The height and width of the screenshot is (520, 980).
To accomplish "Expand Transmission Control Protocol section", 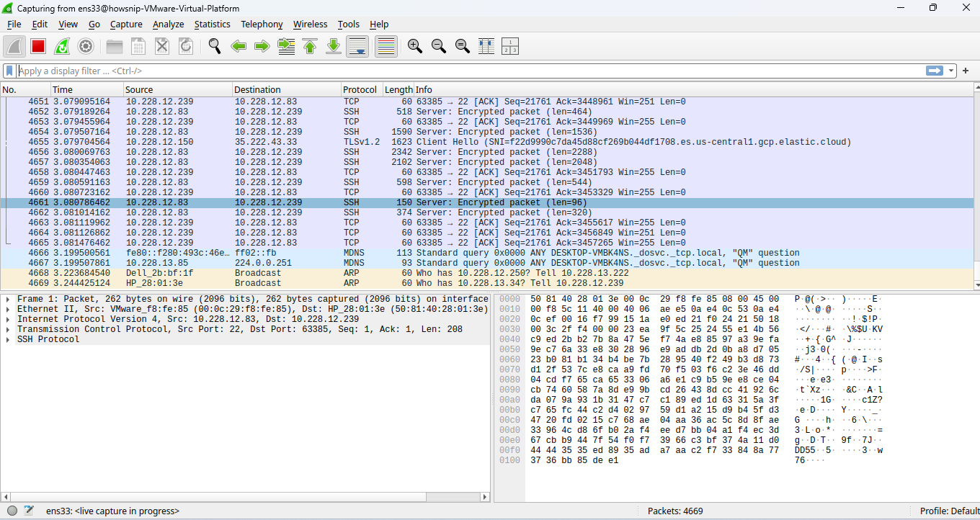I will point(7,329).
